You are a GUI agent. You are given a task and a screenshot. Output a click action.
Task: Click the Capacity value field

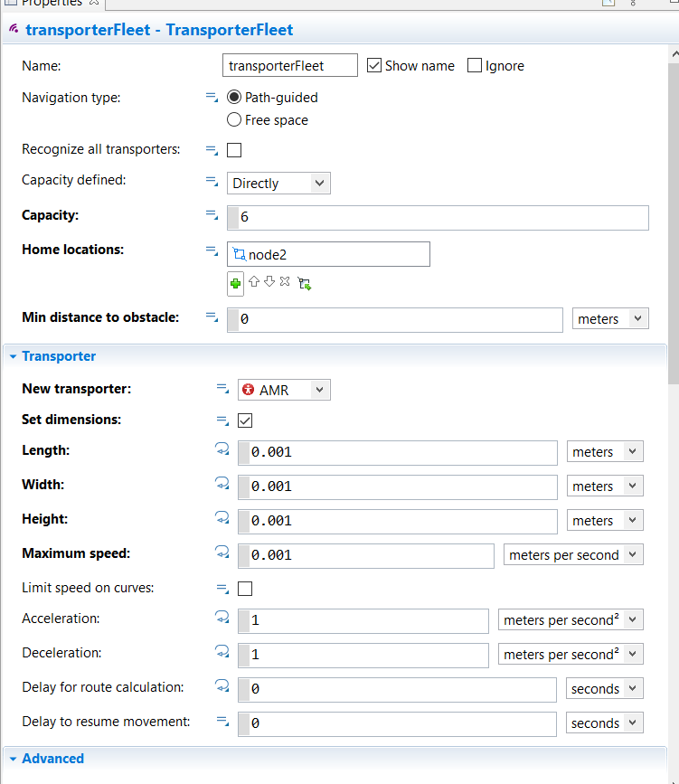(438, 218)
